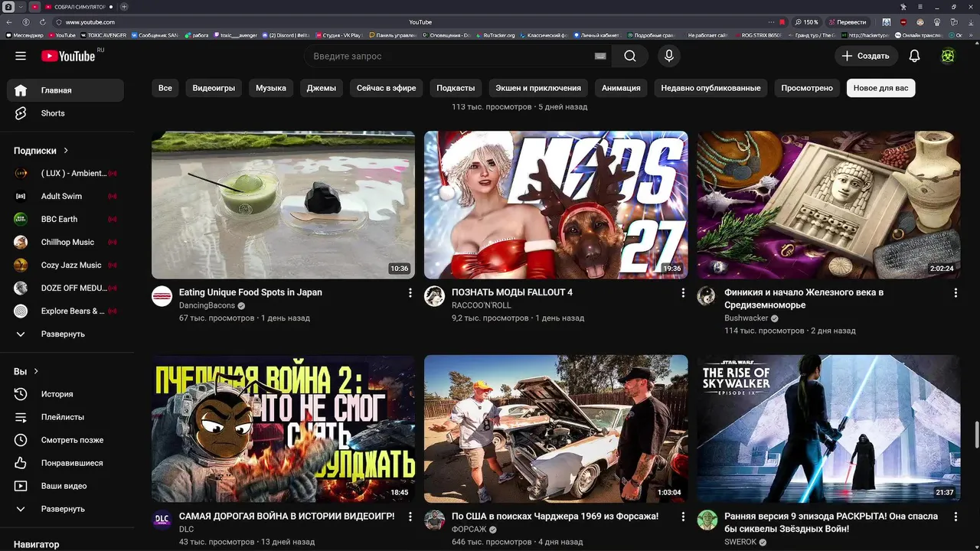Expand subscriptions list with Развернуть
980x551 pixels.
coord(65,334)
